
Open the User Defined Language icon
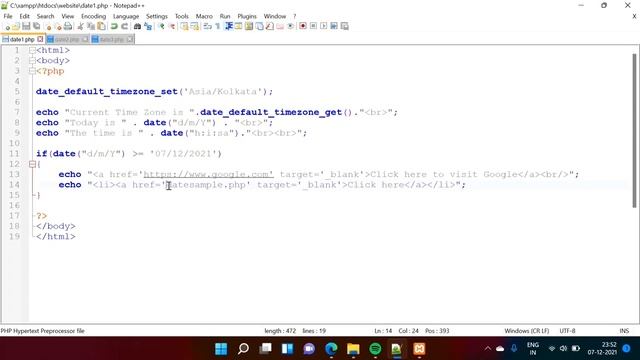click(x=238, y=27)
